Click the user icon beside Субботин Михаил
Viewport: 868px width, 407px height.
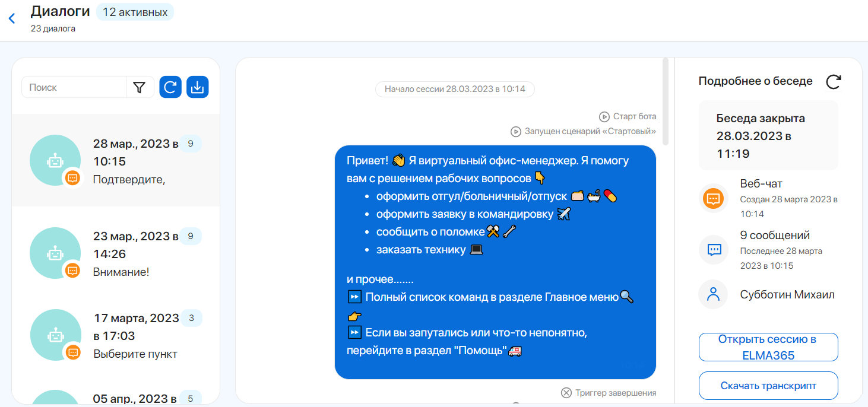point(713,294)
